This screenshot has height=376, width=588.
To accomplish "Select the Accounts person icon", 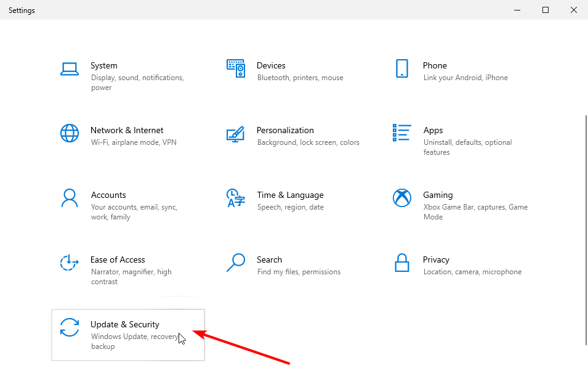I will [x=70, y=198].
